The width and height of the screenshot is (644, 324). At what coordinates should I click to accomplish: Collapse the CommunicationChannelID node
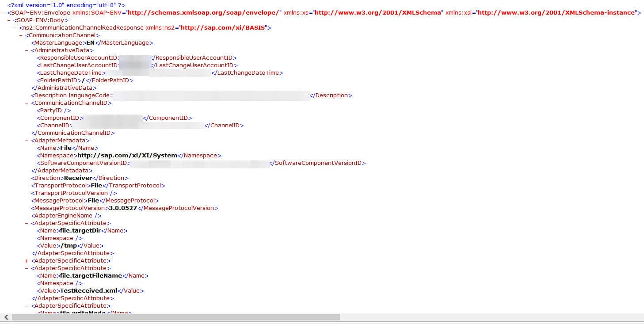pos(27,103)
